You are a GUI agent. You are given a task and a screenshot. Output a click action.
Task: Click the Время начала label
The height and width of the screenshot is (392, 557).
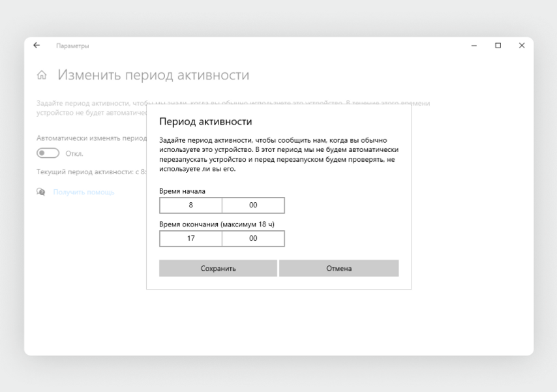point(182,191)
